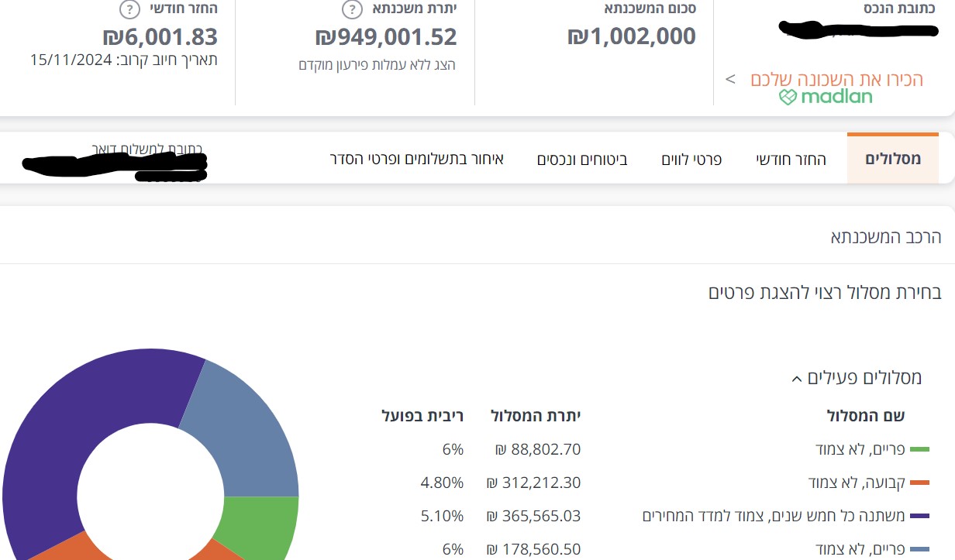Collapse the מסלולים פעילים section

796,379
